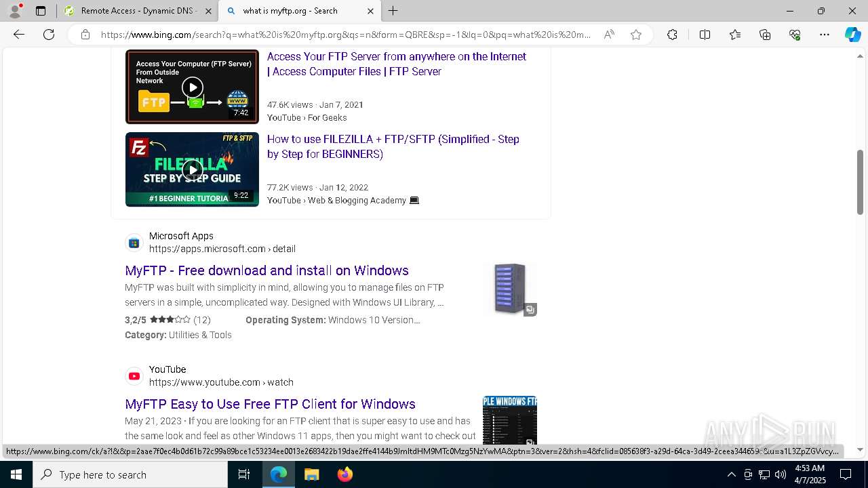The image size is (868, 488).
Task: Open a new tab with plus button
Action: click(x=393, y=11)
